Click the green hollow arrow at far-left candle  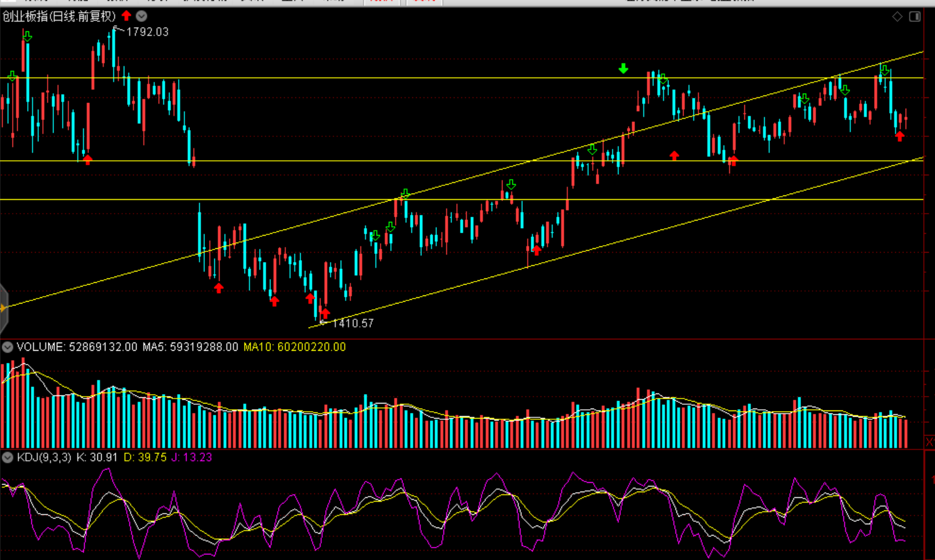(x=12, y=76)
